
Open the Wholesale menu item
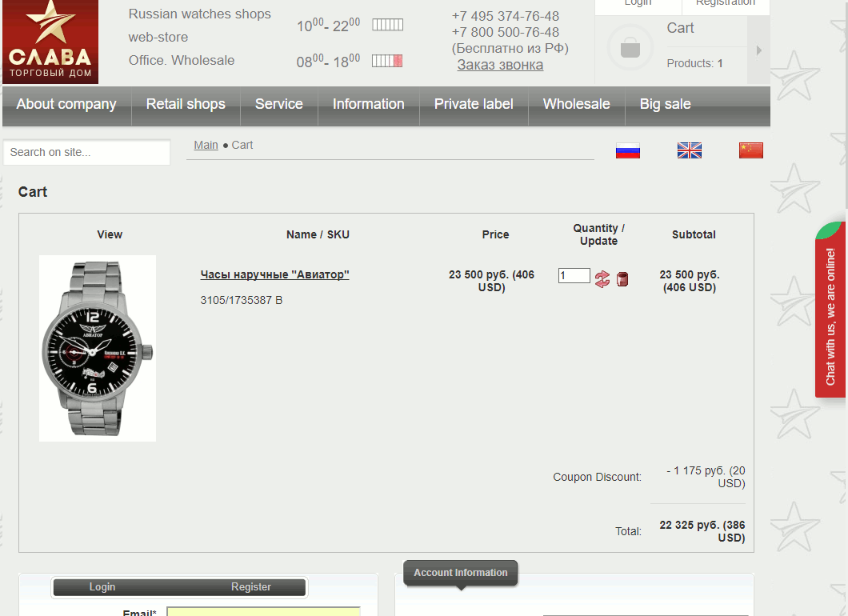click(577, 104)
